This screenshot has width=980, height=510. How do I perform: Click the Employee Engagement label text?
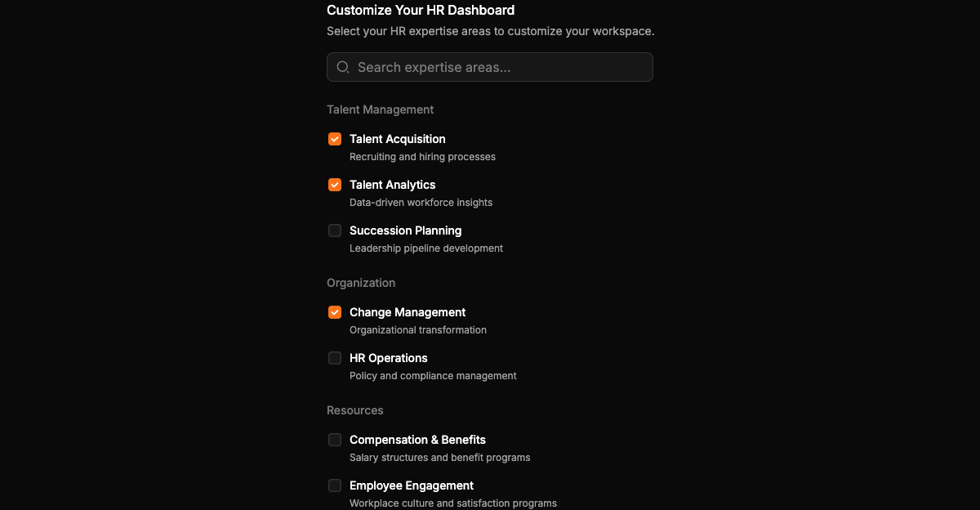tap(412, 485)
